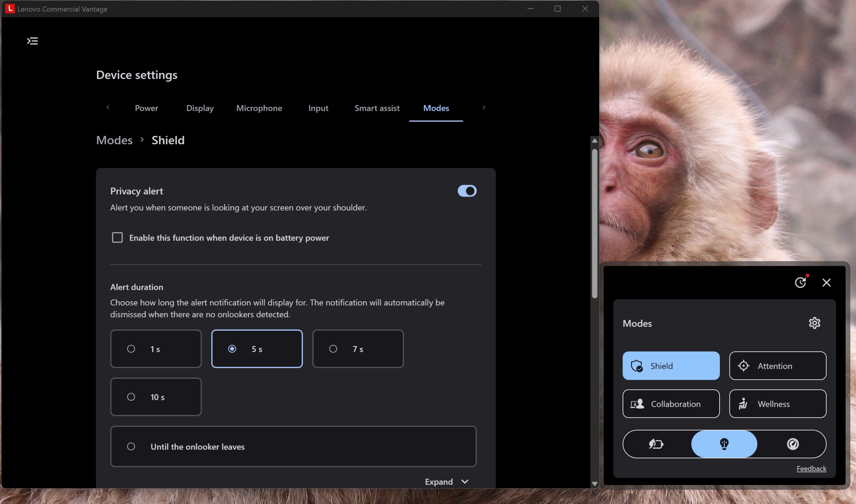Expand the Privacy alert section

(x=447, y=482)
